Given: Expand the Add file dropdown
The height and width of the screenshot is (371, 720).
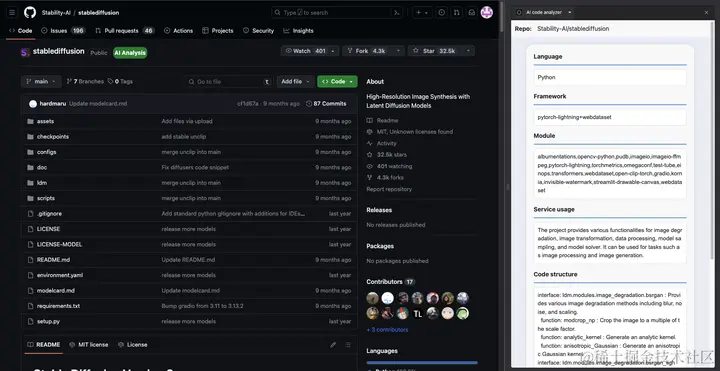Looking at the screenshot, I should point(295,81).
